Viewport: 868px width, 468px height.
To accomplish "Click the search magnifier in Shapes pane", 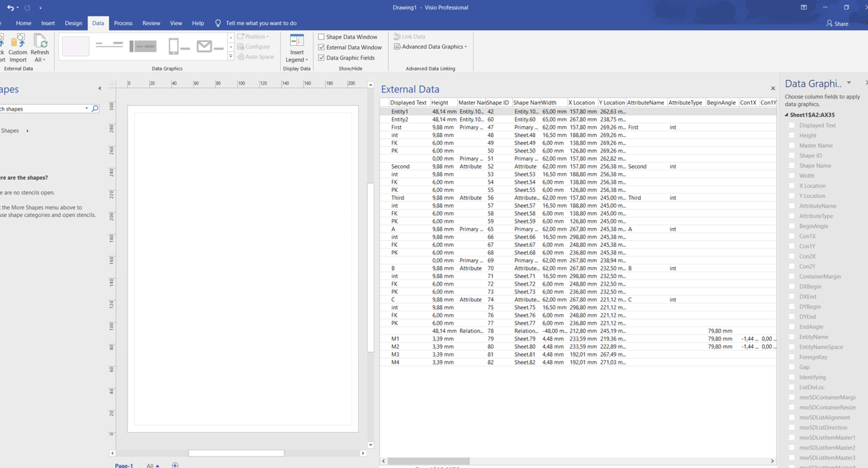I will [x=95, y=109].
